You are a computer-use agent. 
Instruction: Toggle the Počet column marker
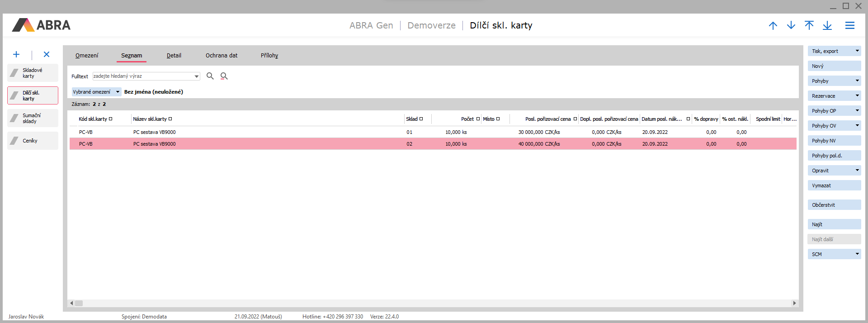coord(478,119)
